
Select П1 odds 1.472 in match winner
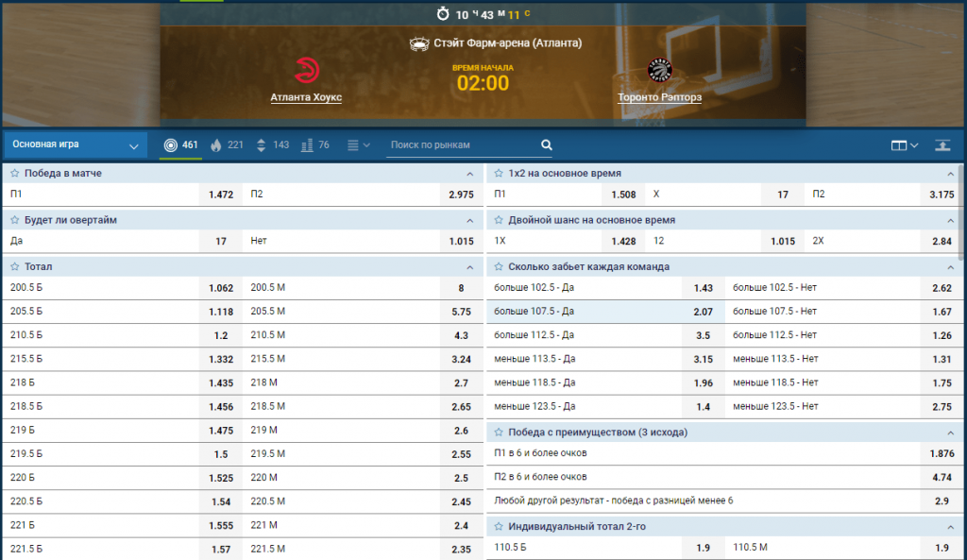220,195
